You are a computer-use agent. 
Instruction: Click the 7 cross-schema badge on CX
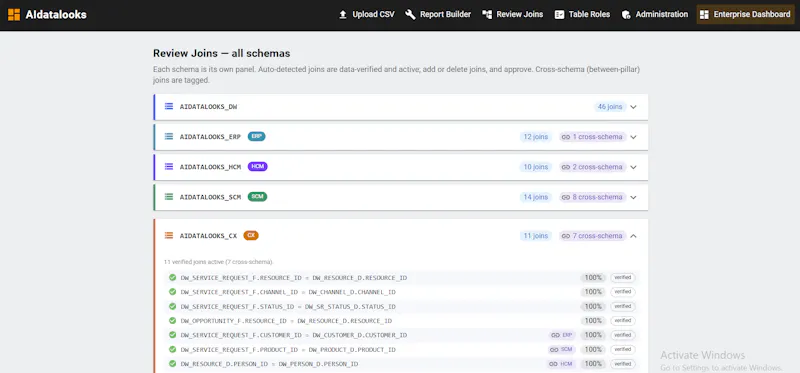click(x=592, y=236)
